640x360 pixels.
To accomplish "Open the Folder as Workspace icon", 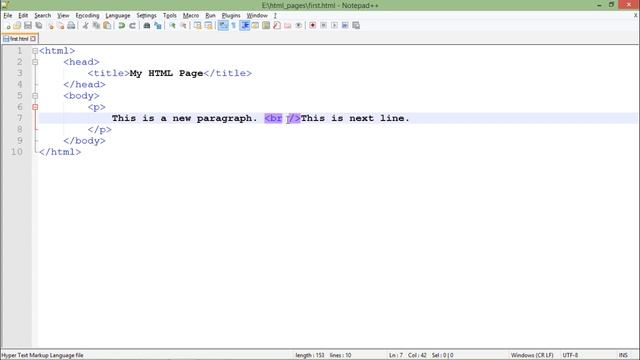I will click(288, 26).
